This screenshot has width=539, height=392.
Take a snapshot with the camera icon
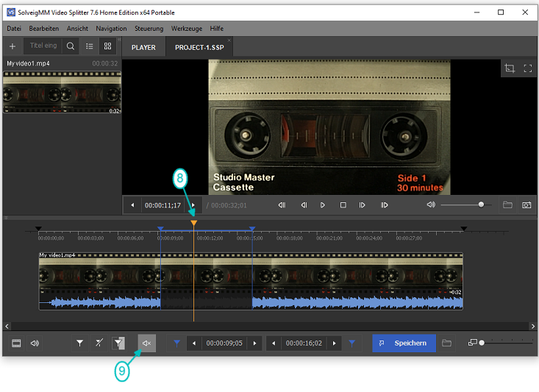click(x=526, y=205)
